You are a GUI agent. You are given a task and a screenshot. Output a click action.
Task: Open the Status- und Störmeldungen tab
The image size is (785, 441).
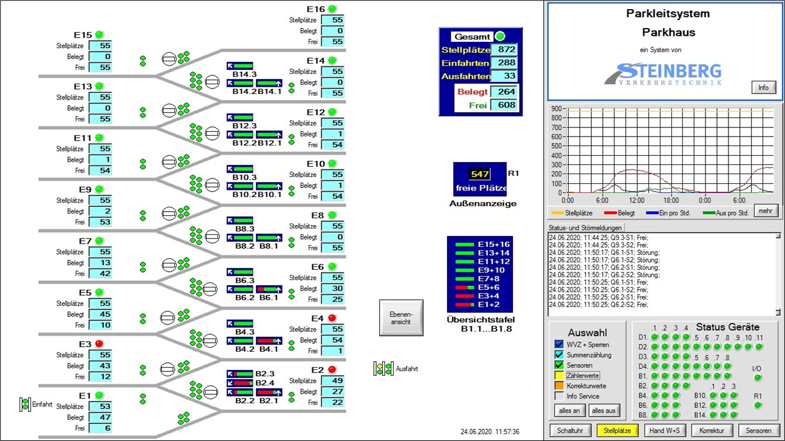585,227
